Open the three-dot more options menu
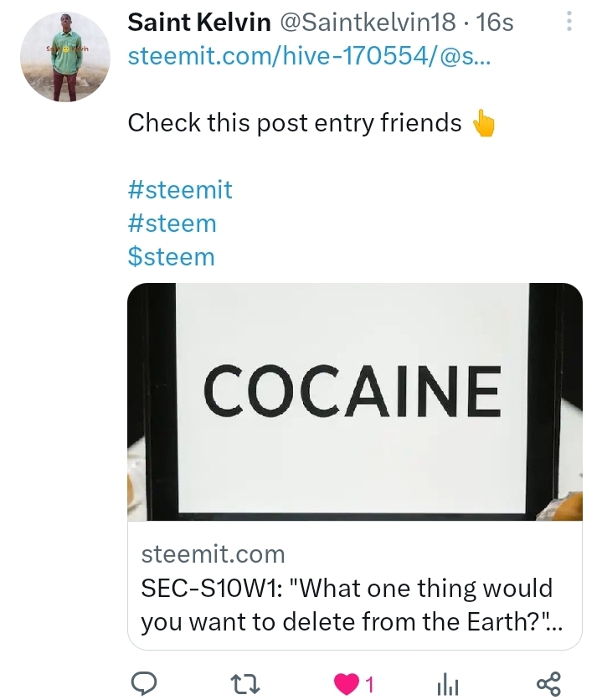This screenshot has width=602, height=700. click(569, 21)
